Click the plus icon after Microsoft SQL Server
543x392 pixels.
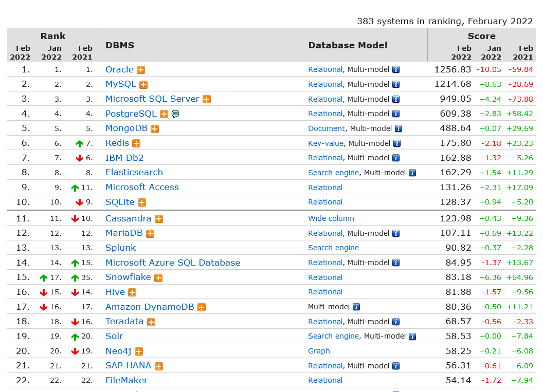click(207, 99)
